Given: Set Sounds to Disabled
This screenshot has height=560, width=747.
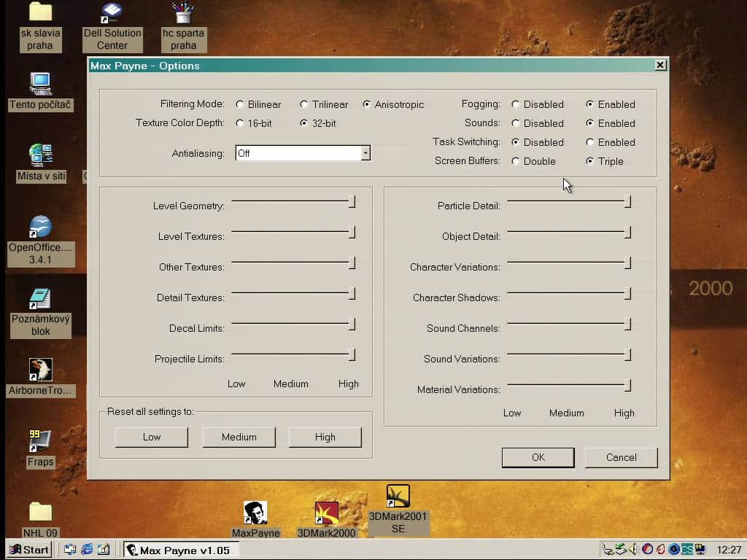Looking at the screenshot, I should [516, 123].
